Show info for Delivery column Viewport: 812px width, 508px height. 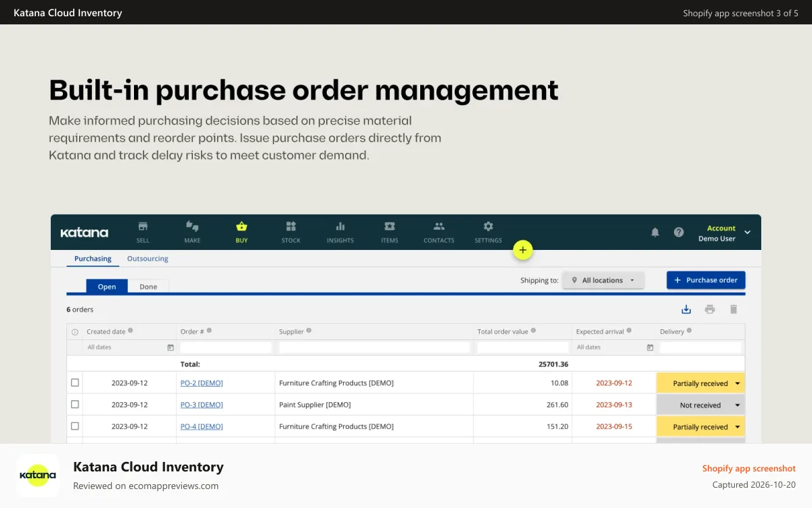tap(689, 331)
